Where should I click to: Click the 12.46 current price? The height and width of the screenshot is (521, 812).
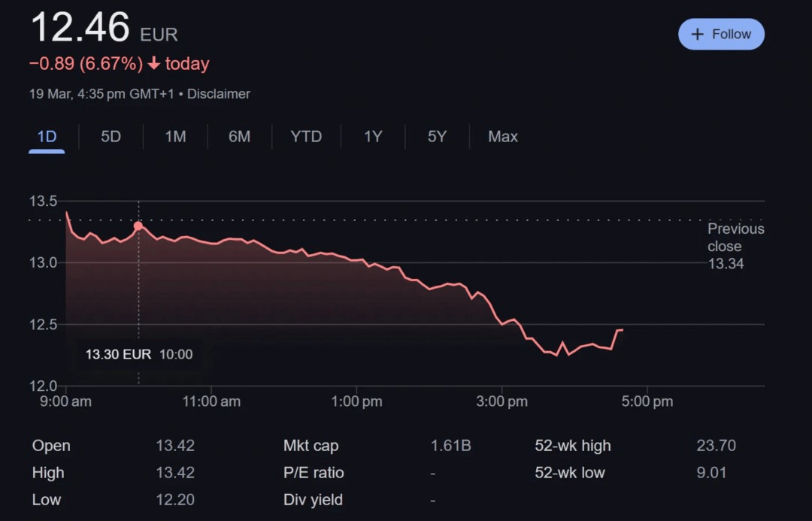click(80, 28)
